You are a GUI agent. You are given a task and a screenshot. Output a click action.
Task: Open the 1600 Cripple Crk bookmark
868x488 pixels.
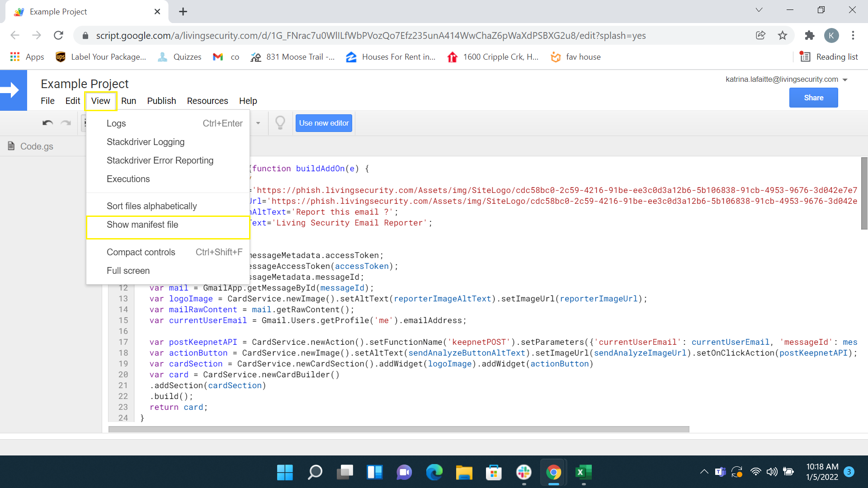pos(493,57)
